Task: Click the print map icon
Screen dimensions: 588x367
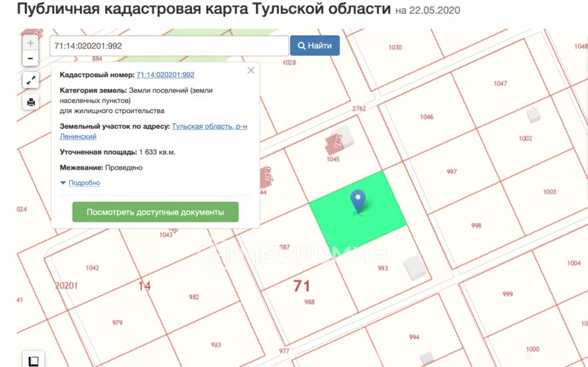Action: (x=30, y=102)
